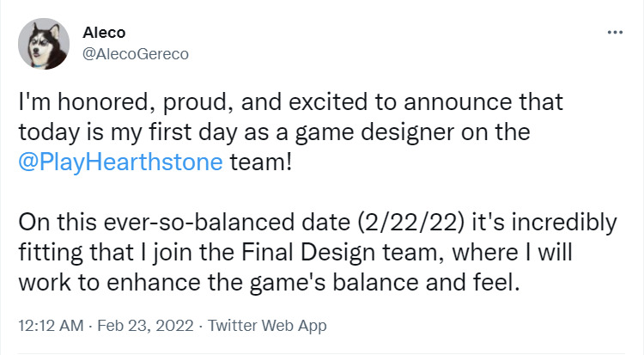This screenshot has height=355, width=644.
Task: Click the display name Aleco
Action: click(x=104, y=33)
